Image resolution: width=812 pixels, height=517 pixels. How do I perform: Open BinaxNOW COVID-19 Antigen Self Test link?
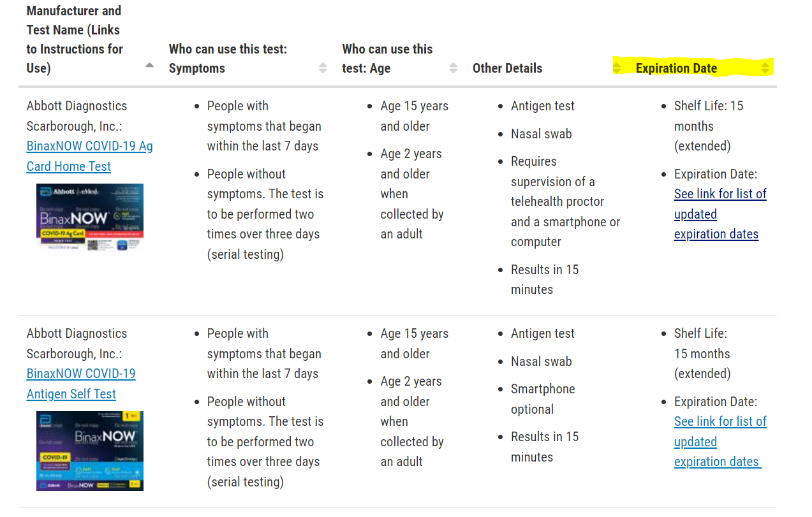pos(81,384)
